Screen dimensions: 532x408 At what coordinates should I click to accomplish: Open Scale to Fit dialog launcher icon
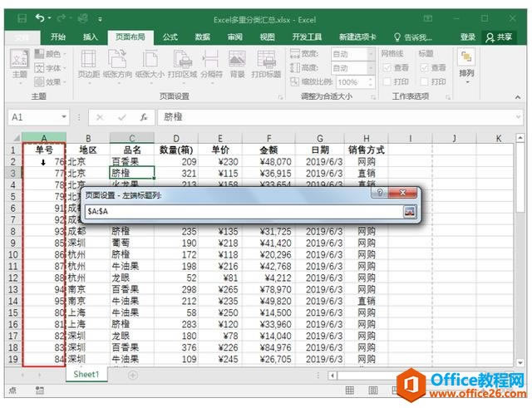(x=373, y=97)
